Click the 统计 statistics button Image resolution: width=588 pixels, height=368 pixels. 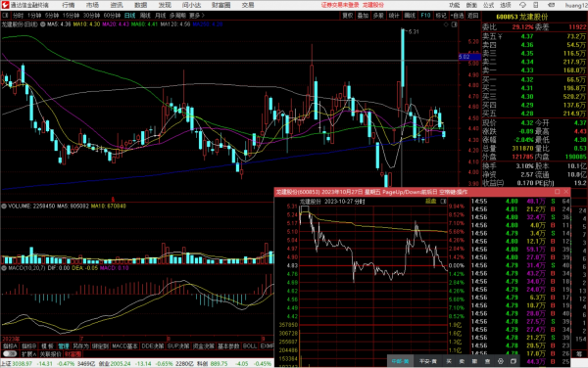pos(394,16)
